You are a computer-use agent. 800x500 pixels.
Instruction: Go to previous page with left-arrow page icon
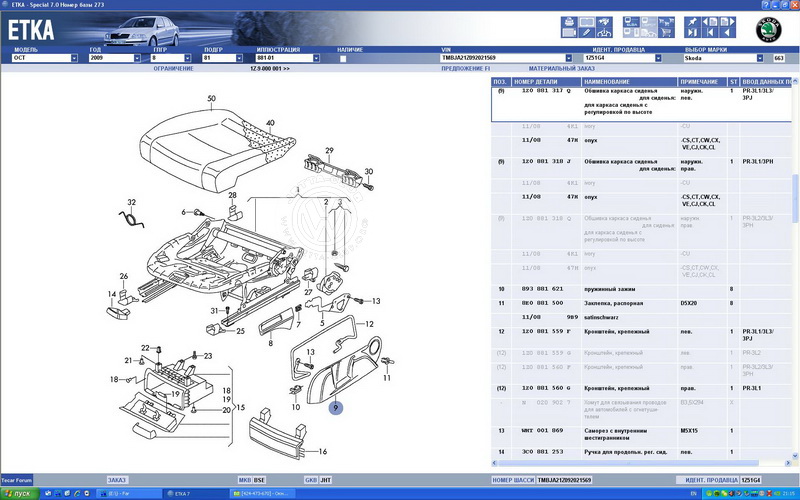click(x=710, y=22)
